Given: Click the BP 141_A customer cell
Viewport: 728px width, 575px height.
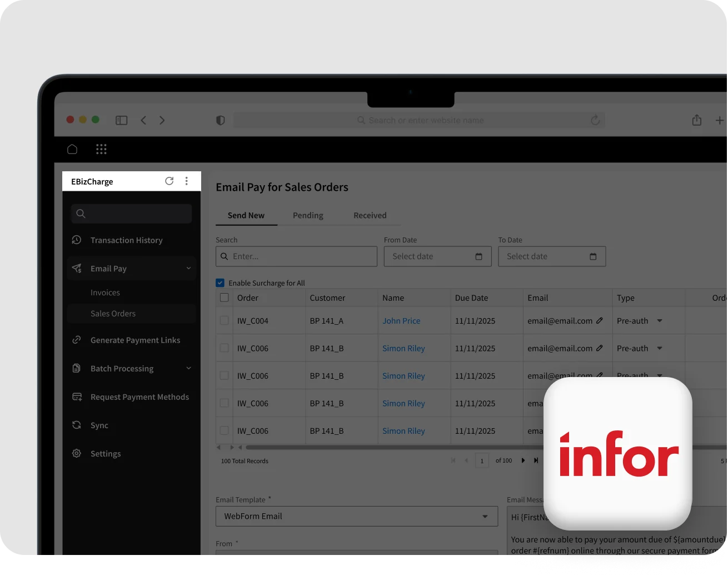Looking at the screenshot, I should click(x=326, y=321).
